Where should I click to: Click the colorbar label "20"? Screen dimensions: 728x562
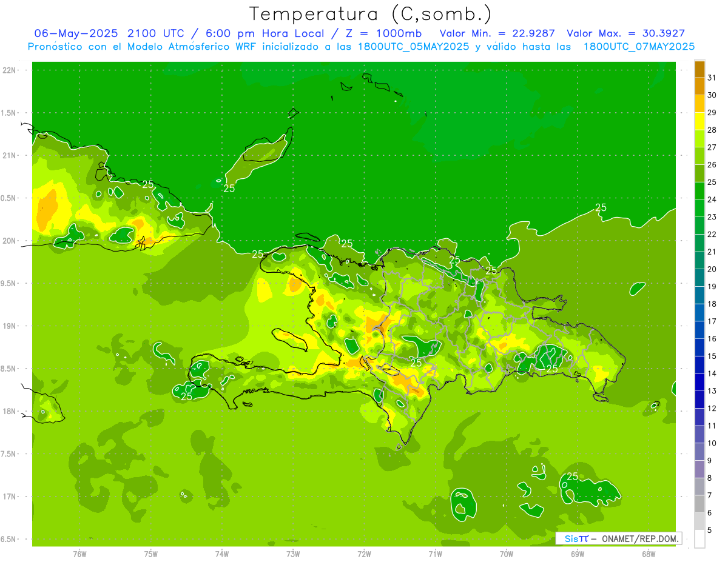[712, 269]
